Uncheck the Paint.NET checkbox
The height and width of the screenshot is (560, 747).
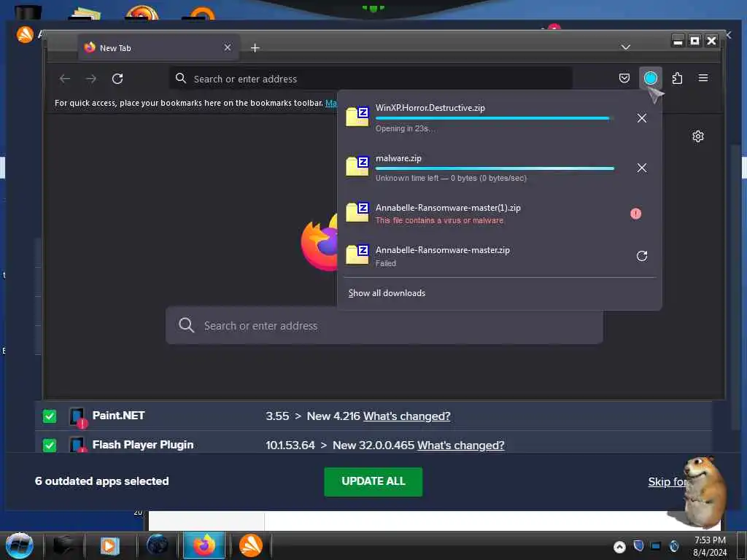50,416
